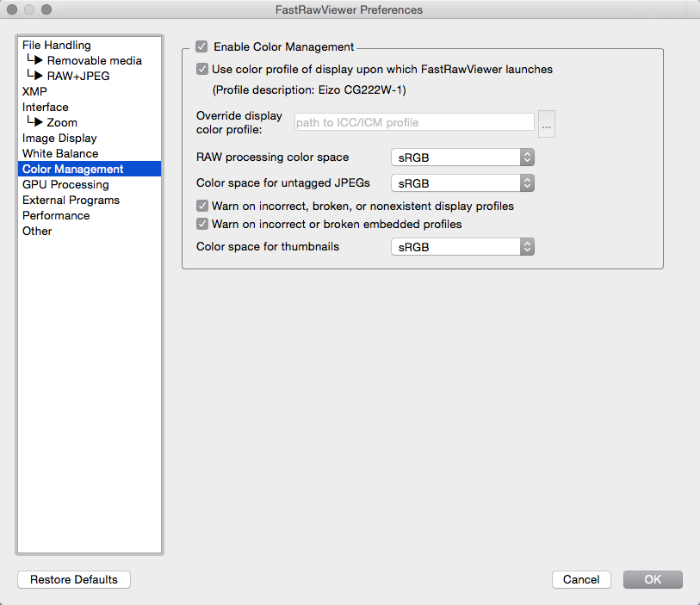Click Restore Defaults button

pos(74,579)
